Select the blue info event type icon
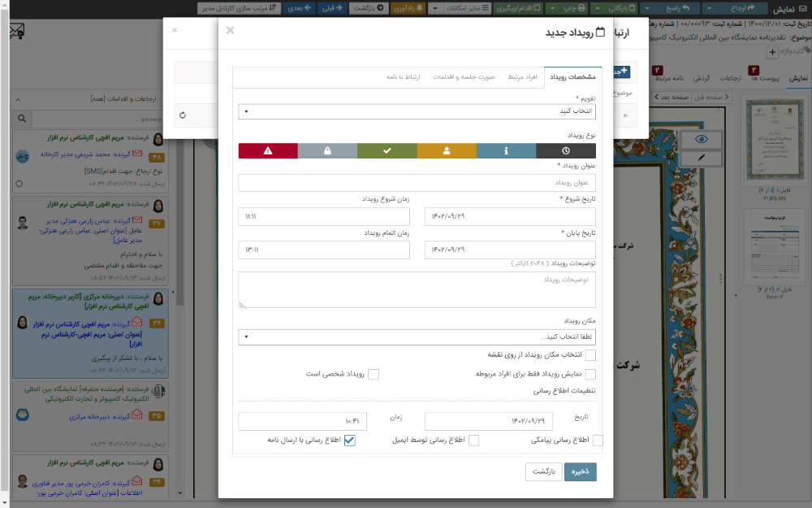The image size is (812, 508). [x=506, y=150]
